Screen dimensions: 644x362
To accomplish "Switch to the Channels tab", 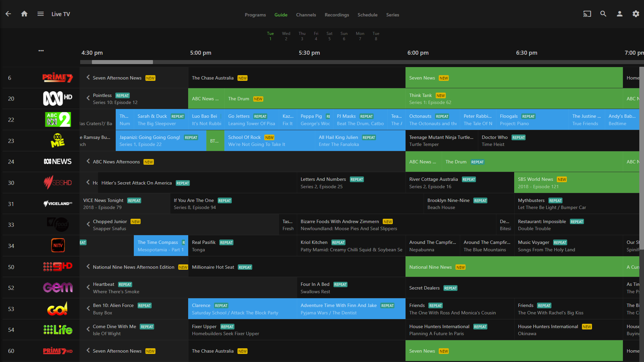I will (x=306, y=15).
